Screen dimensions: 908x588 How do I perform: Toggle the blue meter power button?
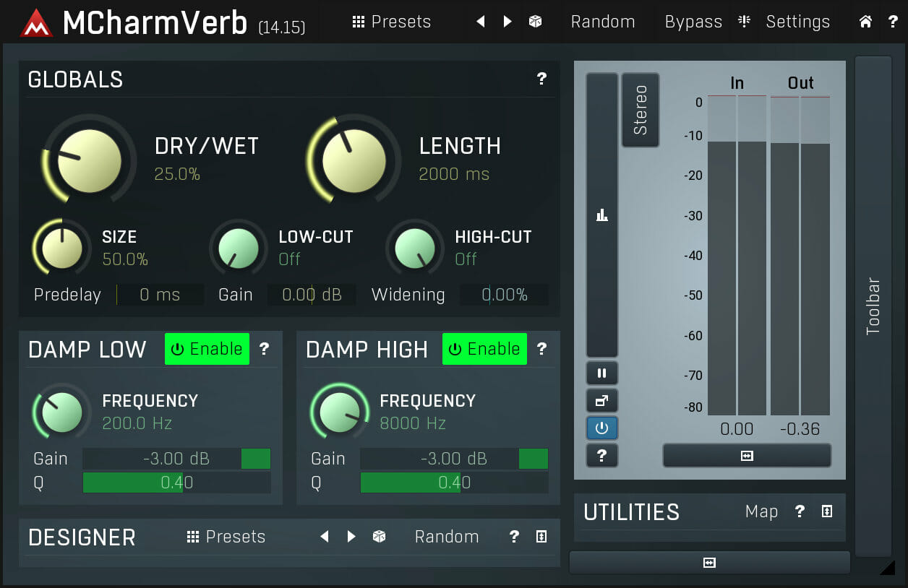(x=601, y=428)
